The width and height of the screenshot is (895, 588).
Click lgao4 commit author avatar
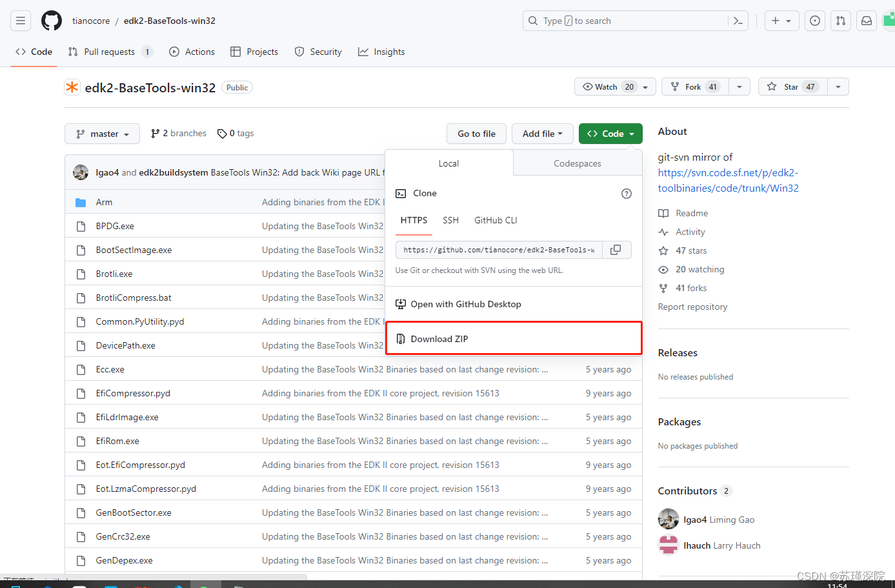(81, 172)
